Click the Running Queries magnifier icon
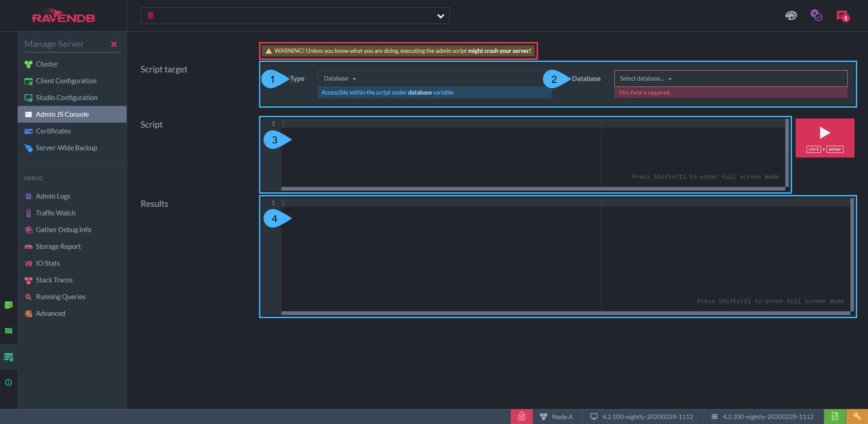Screen dimensions: 868x424 pyautogui.click(x=28, y=297)
